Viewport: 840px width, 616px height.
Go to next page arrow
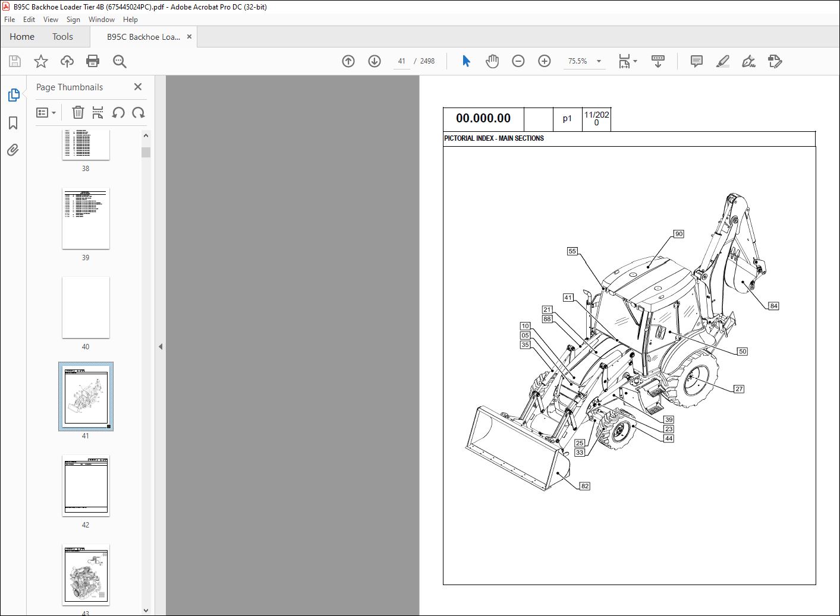375,61
